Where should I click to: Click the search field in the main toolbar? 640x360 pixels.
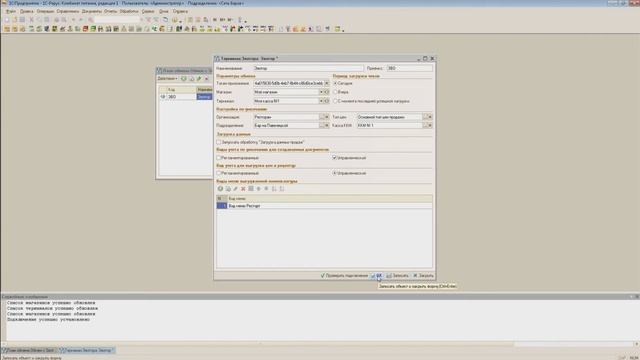[117, 20]
